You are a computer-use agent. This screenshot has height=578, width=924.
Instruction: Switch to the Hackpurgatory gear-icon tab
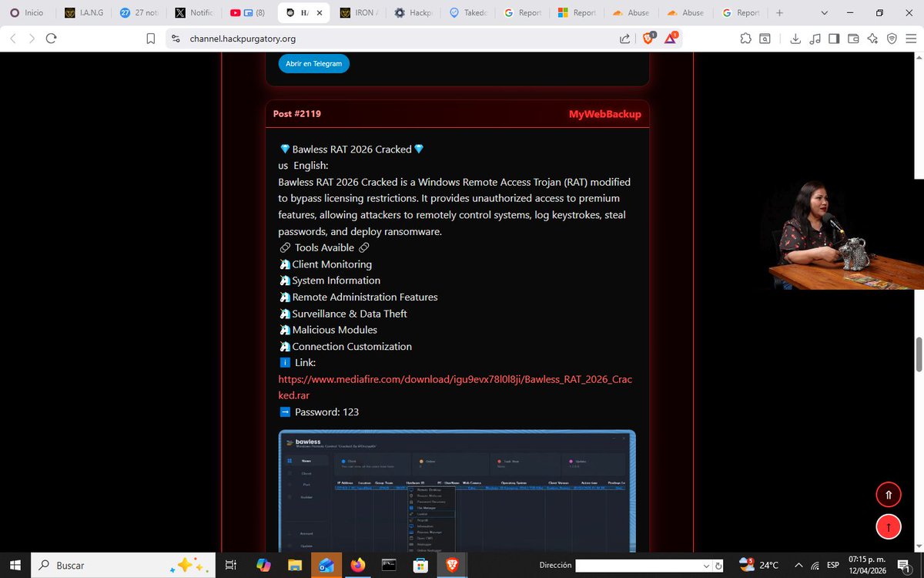414,13
